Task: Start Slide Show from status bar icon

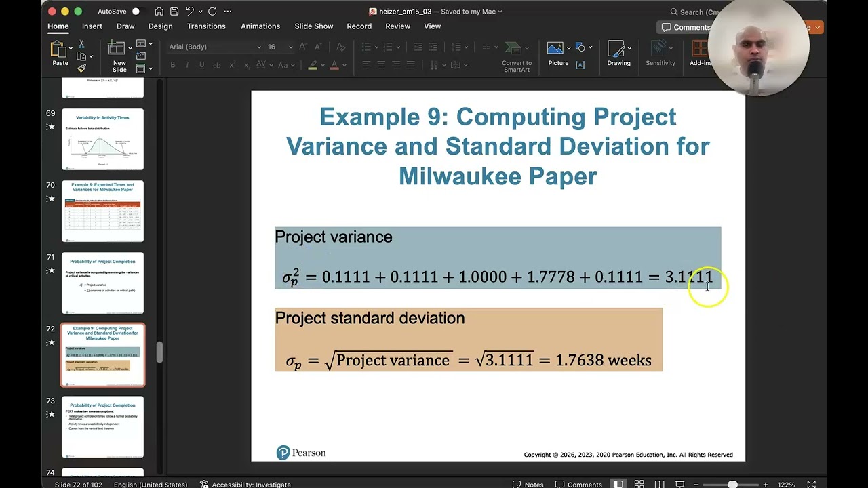Action: pyautogui.click(x=679, y=485)
